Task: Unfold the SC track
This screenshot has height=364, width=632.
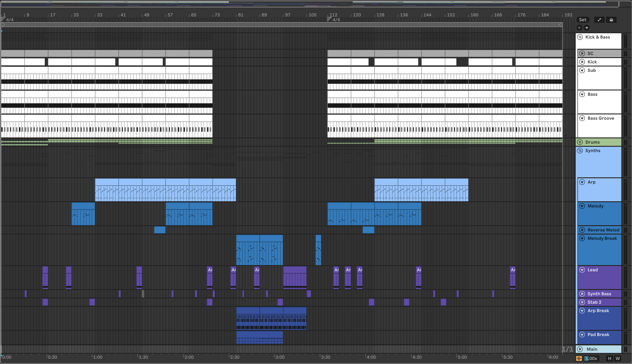Action: click(582, 53)
